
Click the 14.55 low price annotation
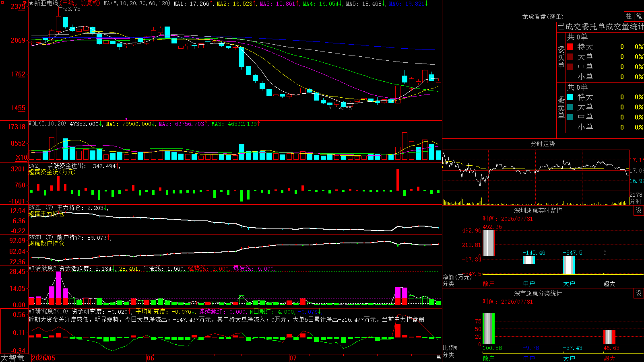point(343,108)
